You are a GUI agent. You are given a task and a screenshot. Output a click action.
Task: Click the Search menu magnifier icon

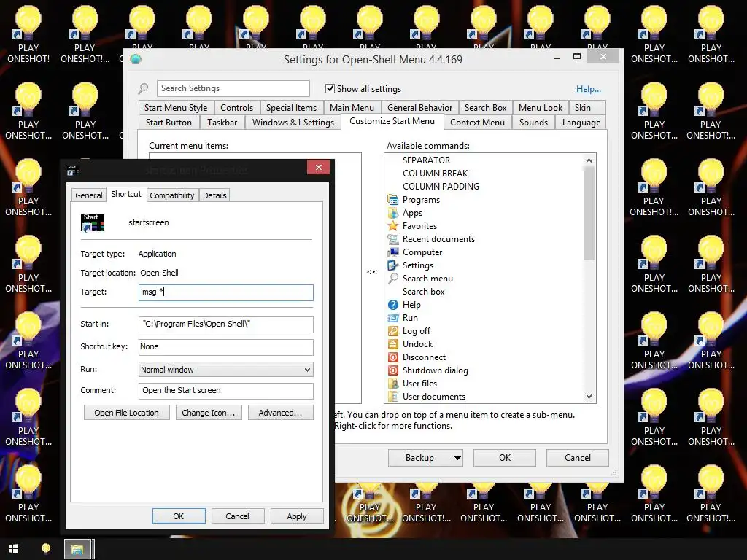click(393, 279)
